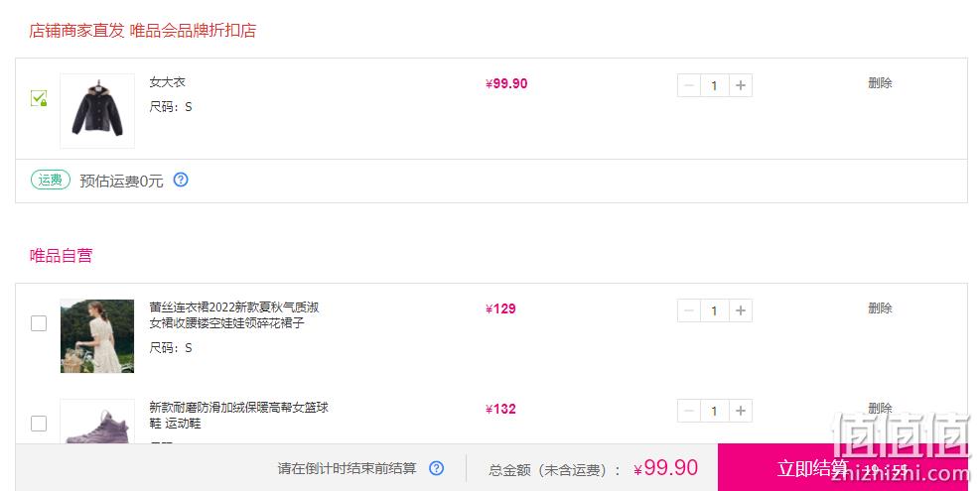Open the lace dress product thumbnail

[97, 336]
